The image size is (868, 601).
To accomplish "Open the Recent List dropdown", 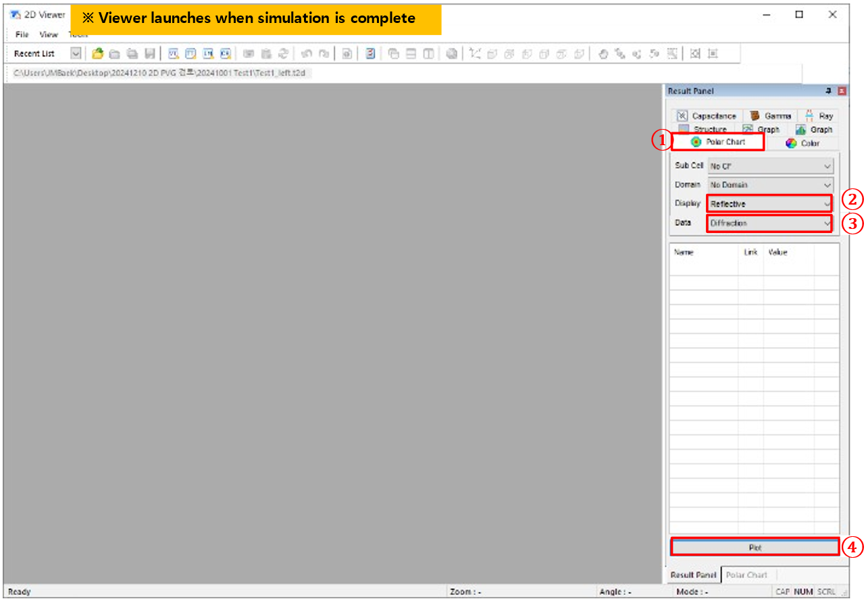I will [76, 53].
